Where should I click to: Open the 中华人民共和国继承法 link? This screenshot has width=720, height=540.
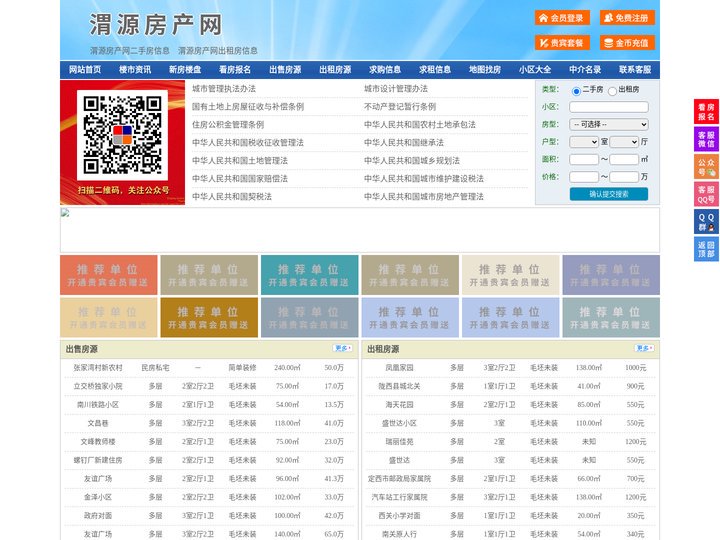[404, 142]
